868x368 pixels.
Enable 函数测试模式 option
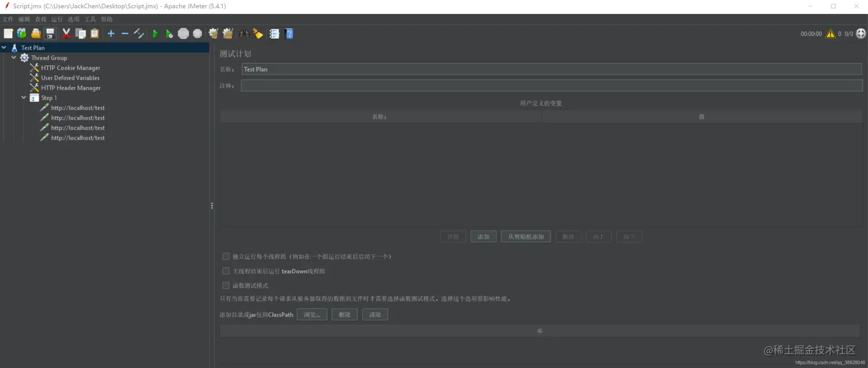[x=226, y=285]
